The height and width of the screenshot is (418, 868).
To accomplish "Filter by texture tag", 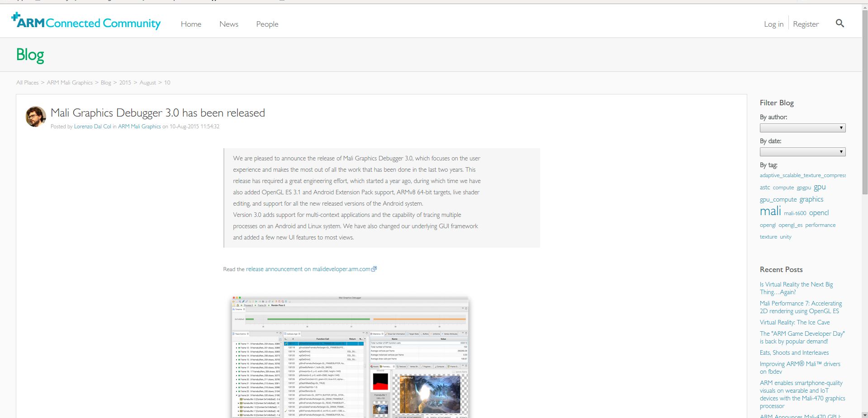I will point(768,237).
